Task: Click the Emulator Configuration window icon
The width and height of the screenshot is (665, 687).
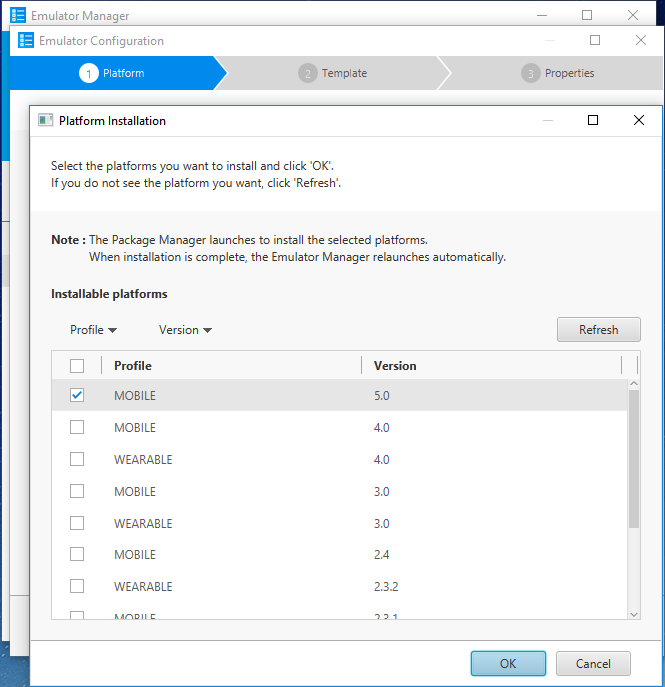Action: [x=26, y=41]
